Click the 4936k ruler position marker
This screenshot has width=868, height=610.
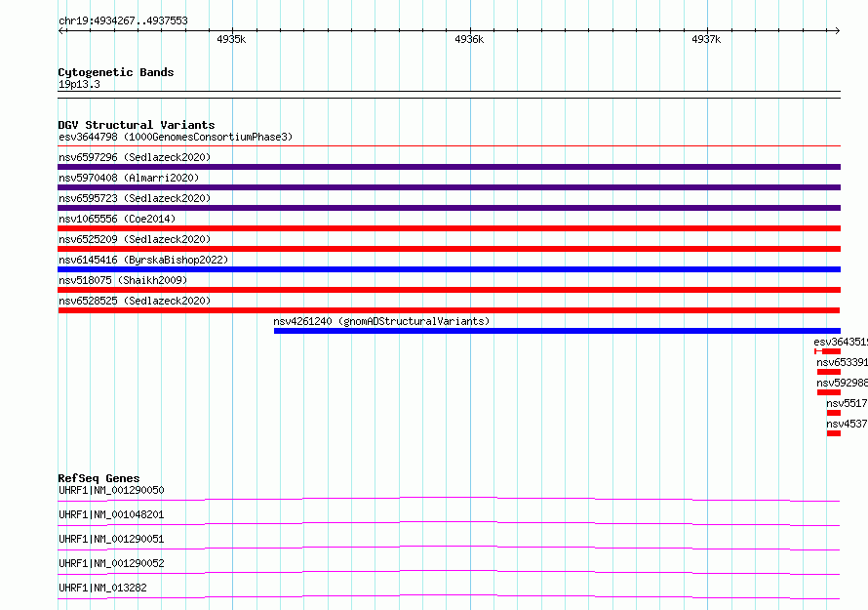[x=469, y=39]
